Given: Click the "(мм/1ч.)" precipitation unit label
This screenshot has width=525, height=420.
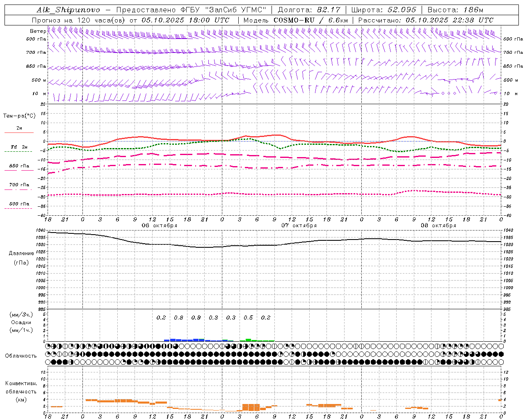Looking at the screenshot, I should point(21,330).
